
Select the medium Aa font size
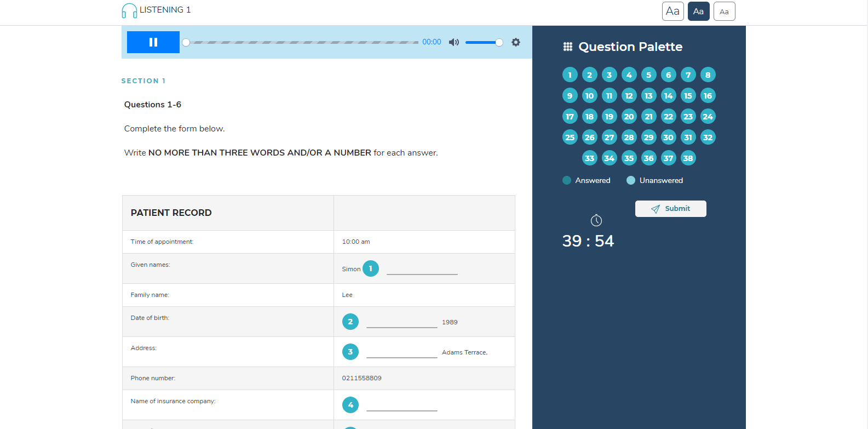point(699,11)
